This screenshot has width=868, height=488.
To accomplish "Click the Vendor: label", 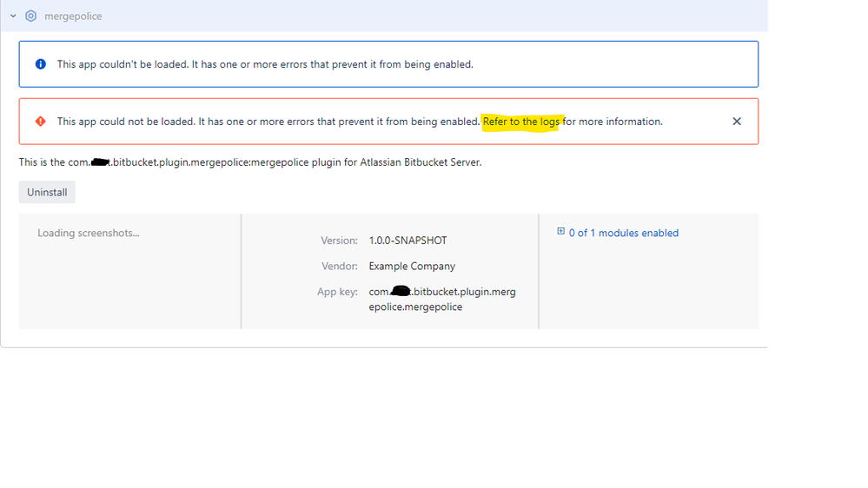I will pyautogui.click(x=340, y=266).
